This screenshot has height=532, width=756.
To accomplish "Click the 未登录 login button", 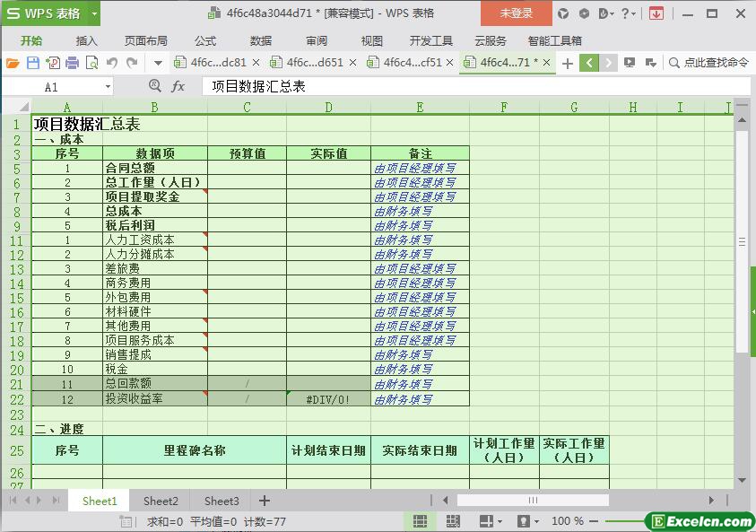I will (x=517, y=13).
